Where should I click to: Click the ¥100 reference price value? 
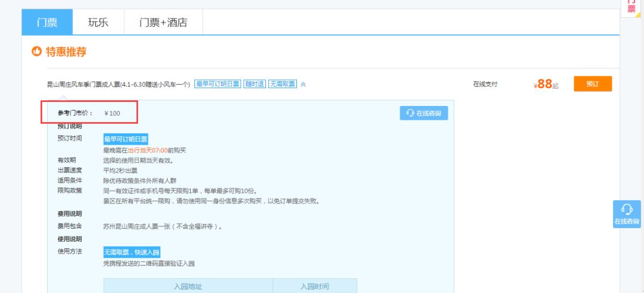click(x=112, y=113)
